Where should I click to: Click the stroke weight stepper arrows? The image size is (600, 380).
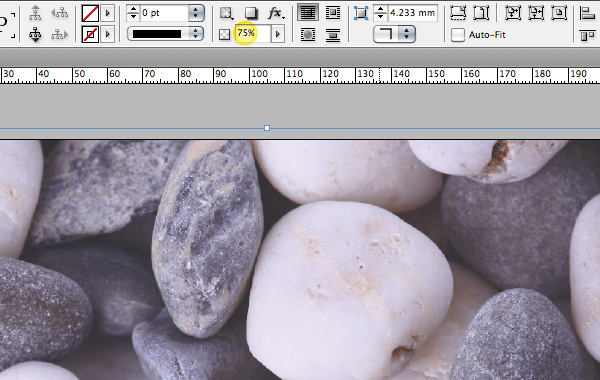coord(133,13)
